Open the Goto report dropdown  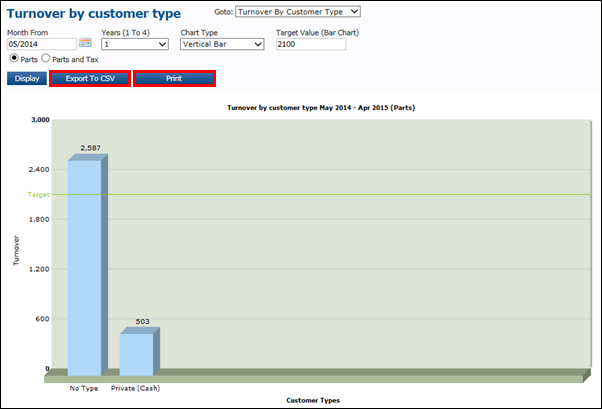298,12
